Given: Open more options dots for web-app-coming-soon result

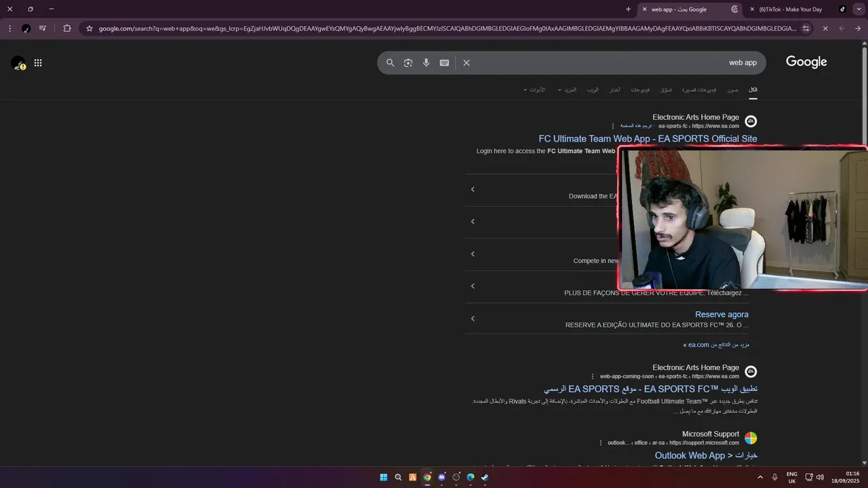Looking at the screenshot, I should [593, 376].
